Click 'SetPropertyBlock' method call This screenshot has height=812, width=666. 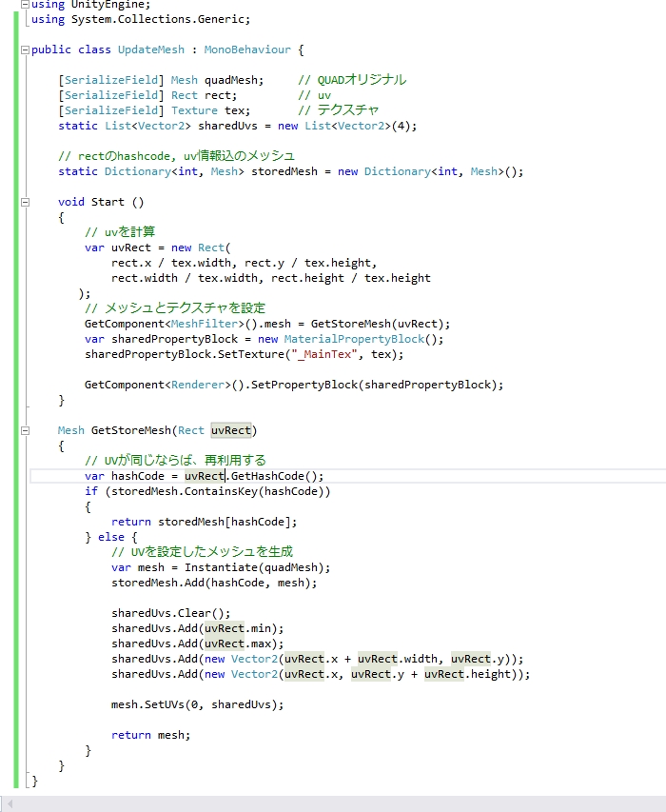tap(304, 385)
